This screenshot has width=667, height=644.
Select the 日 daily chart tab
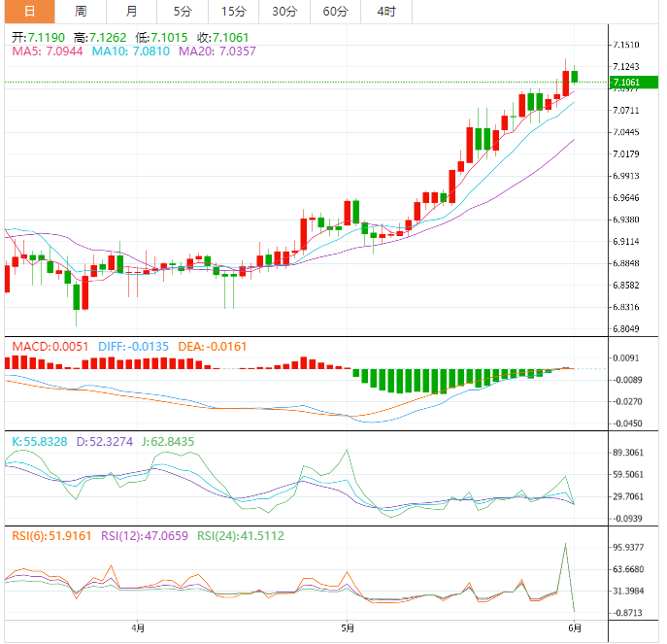pos(29,12)
